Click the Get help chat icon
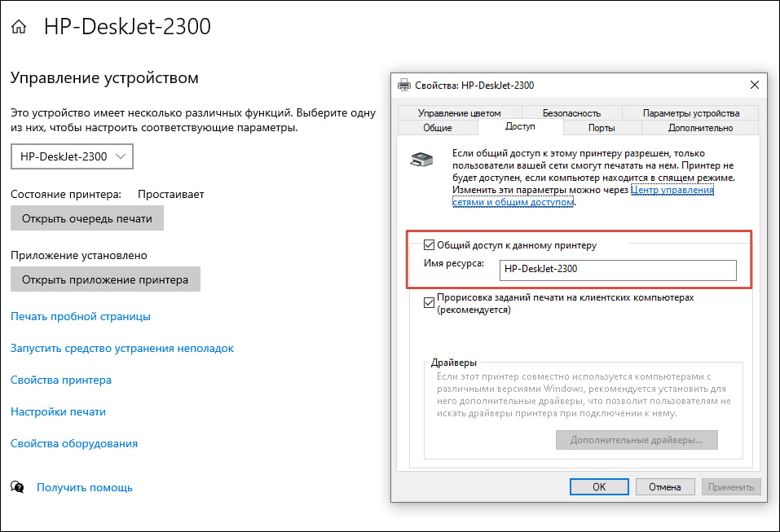 18,487
